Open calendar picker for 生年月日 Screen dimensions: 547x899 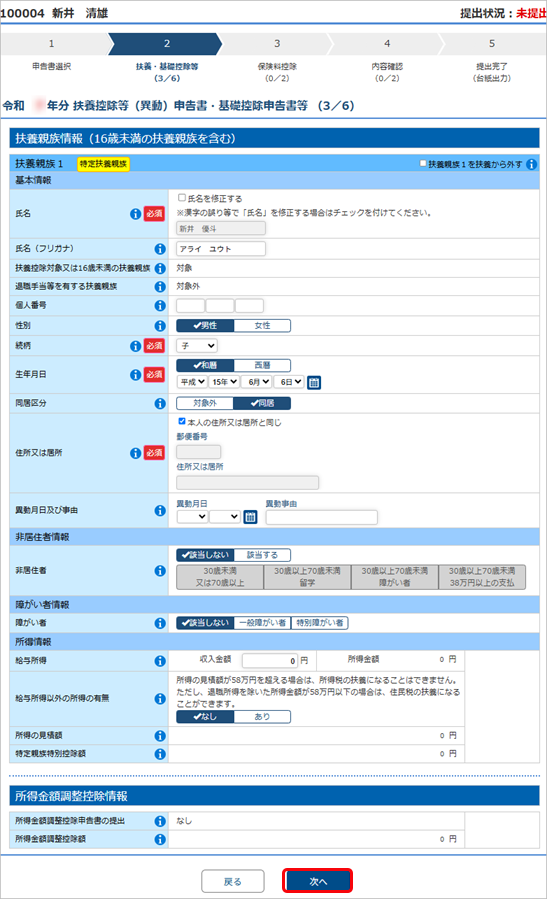tap(314, 382)
